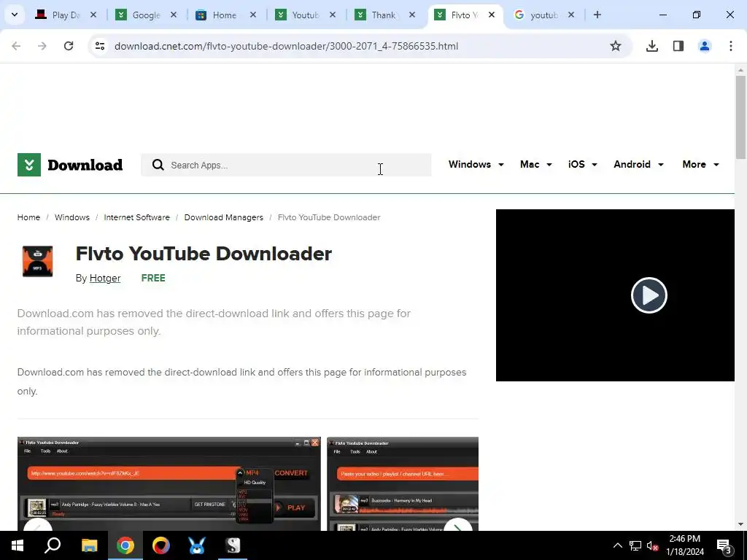Click the taskbar clock 2:46 PM
Screen dimensions: 747x560
(x=684, y=545)
